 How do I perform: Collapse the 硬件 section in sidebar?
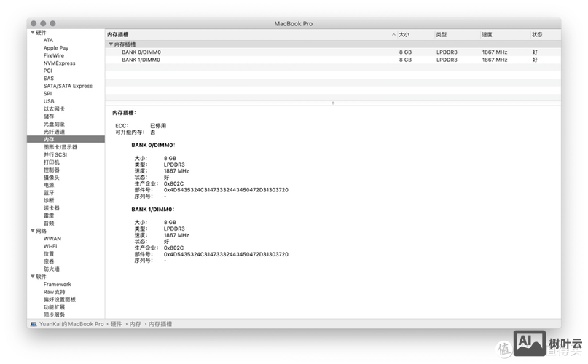[x=32, y=33]
